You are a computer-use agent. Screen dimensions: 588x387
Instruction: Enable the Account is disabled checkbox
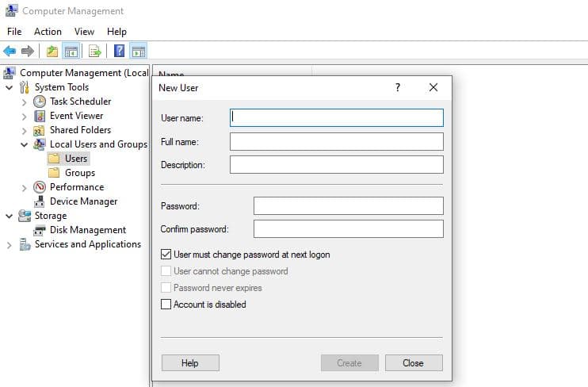[166, 305]
